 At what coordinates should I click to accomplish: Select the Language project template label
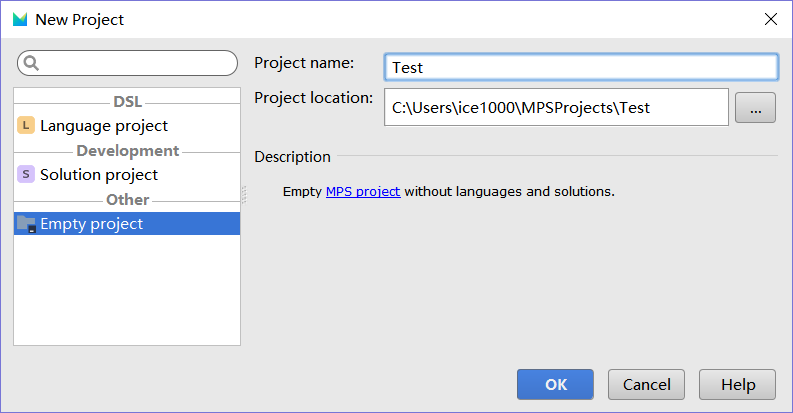click(x=104, y=126)
